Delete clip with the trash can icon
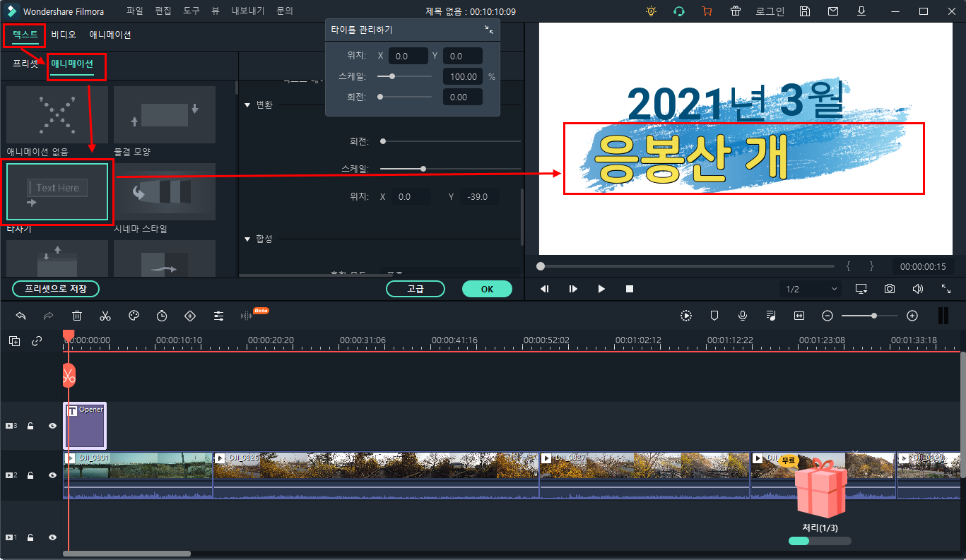 tap(77, 316)
